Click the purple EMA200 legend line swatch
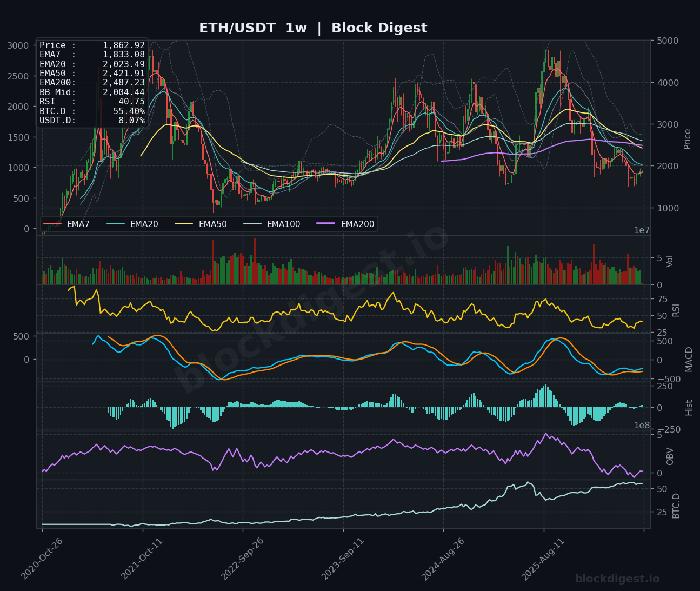The height and width of the screenshot is (591, 700). [326, 224]
